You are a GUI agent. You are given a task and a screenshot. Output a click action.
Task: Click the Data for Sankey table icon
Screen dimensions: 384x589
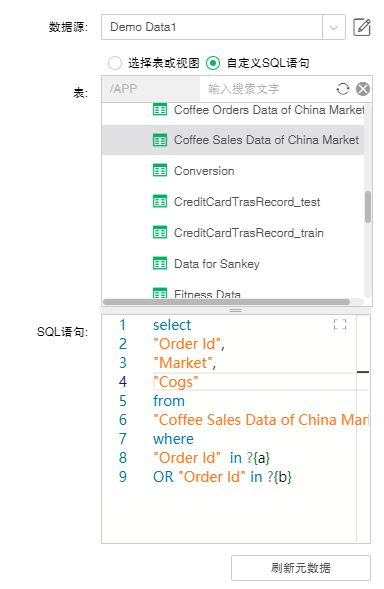click(160, 264)
